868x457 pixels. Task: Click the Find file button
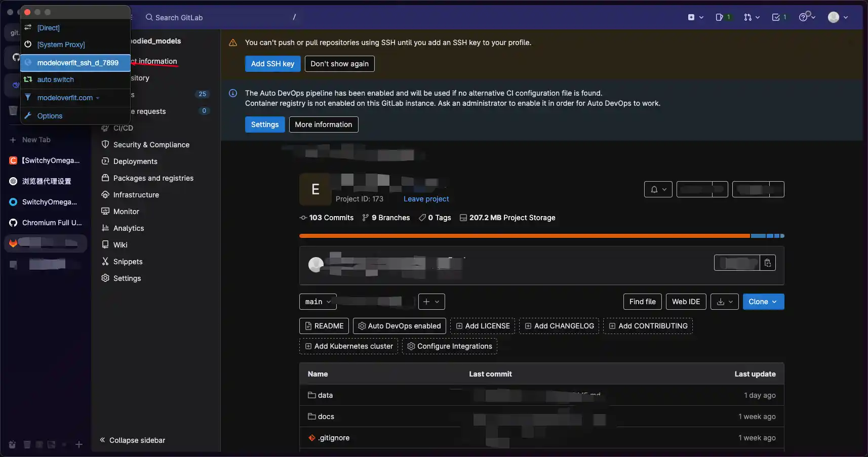[642, 302]
